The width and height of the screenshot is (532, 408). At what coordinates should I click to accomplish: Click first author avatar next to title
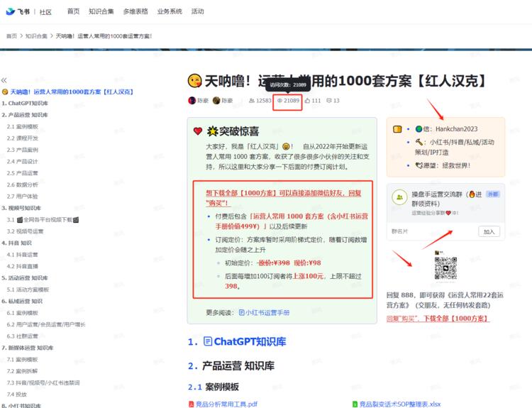click(192, 101)
